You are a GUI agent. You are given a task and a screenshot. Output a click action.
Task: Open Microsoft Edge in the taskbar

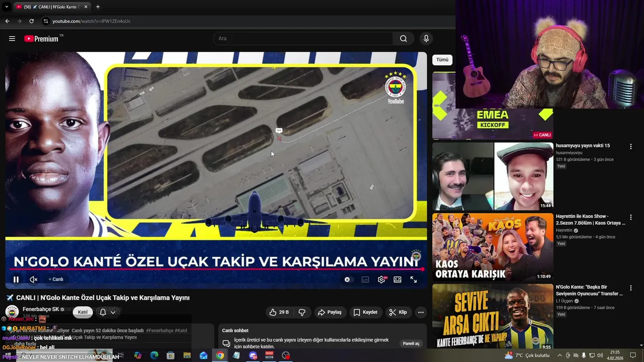[x=154, y=355]
